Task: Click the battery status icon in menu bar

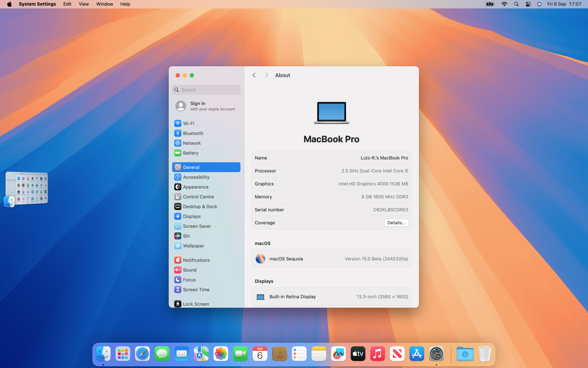Action: click(x=490, y=4)
